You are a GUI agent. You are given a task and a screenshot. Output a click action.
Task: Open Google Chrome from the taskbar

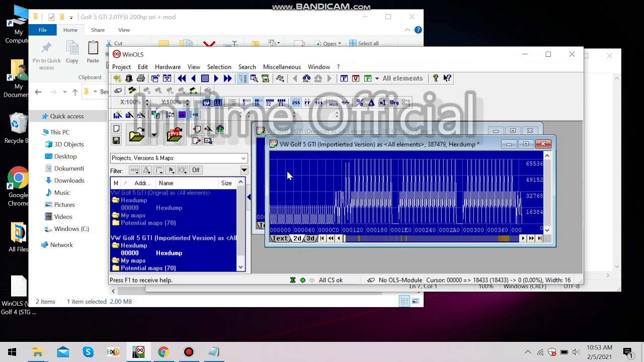click(x=163, y=352)
